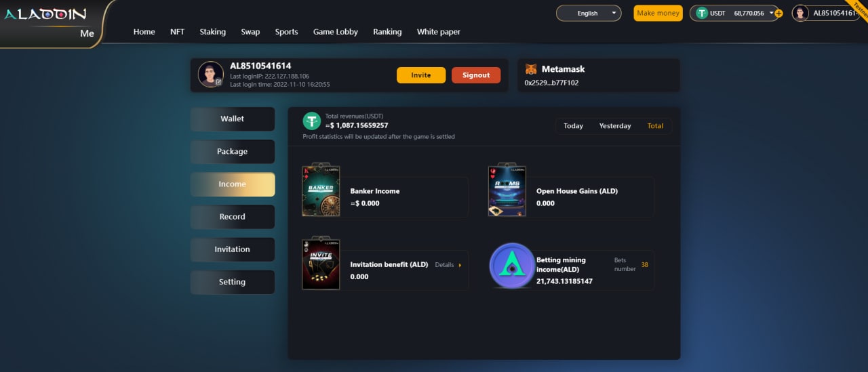Screen dimensions: 868x372
Task: Open the Wallet section in sidebar
Action: pyautogui.click(x=232, y=119)
